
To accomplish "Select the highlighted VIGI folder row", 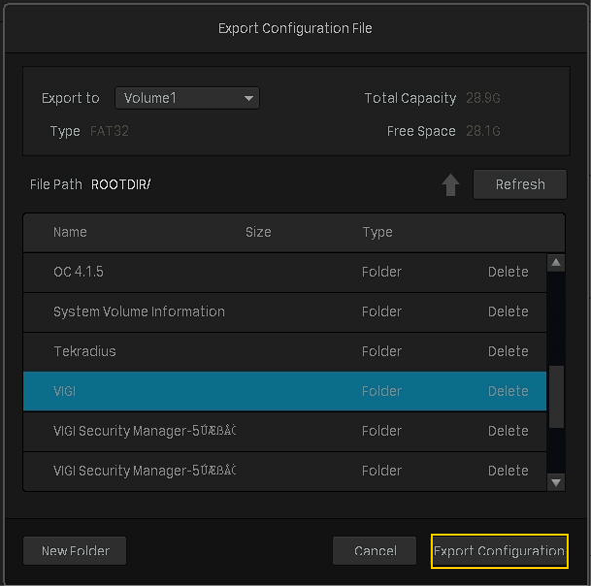I will click(x=285, y=391).
